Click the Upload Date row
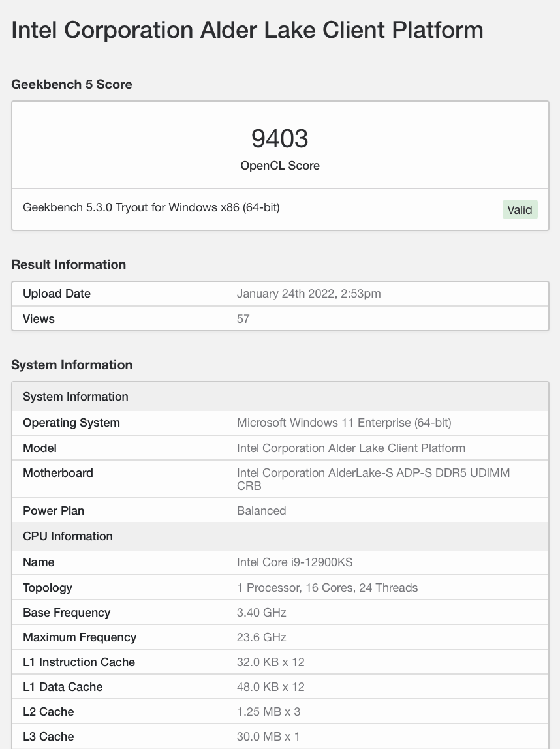The width and height of the screenshot is (560, 749). coord(57,294)
